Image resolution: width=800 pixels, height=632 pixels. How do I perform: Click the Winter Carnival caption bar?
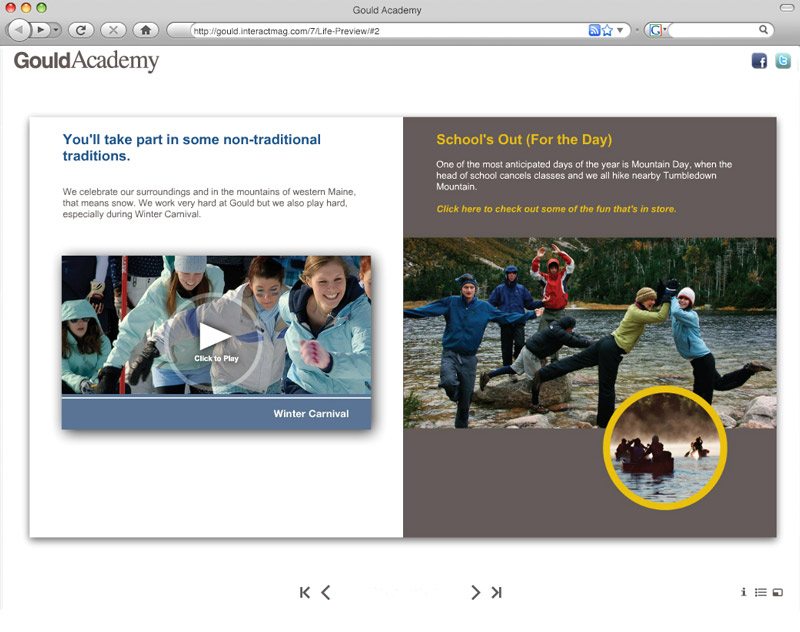tap(216, 414)
